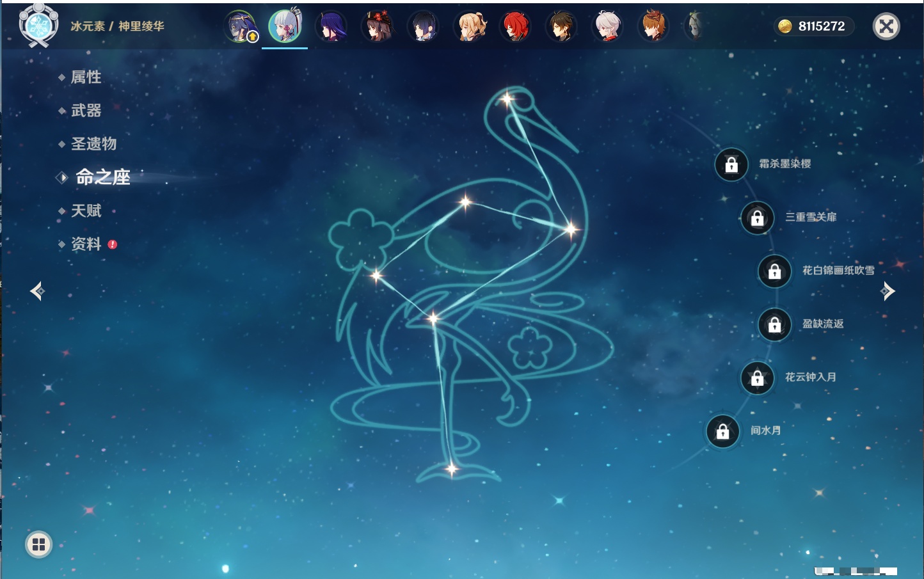Click the Mora balance 8115272
The width and height of the screenshot is (924, 579).
click(x=822, y=26)
